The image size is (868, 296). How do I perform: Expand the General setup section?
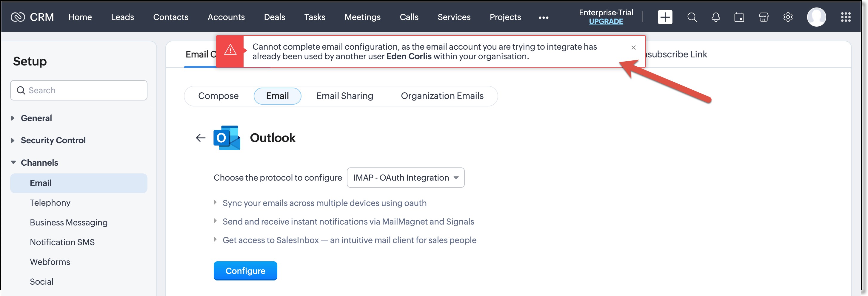tap(36, 118)
